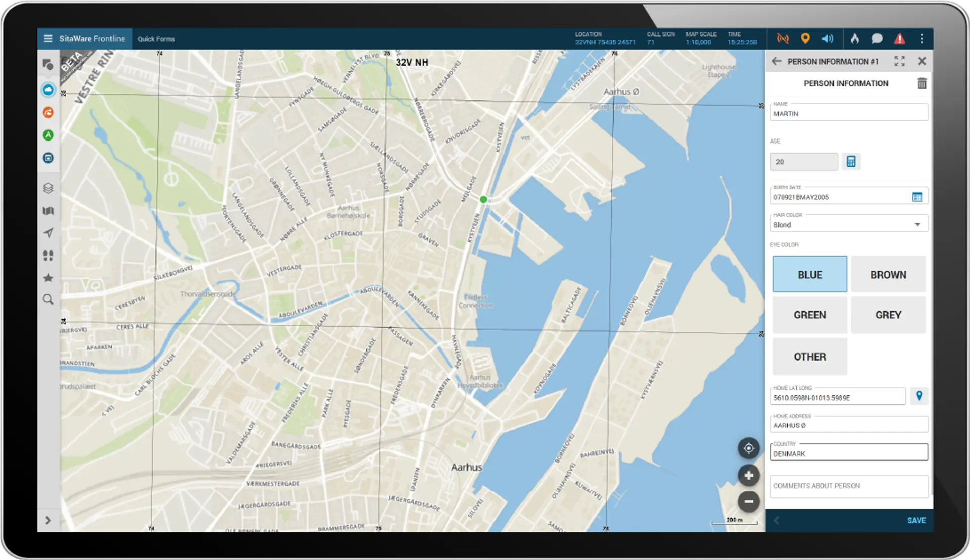Click the 32V NH grid label on the map

[x=412, y=62]
